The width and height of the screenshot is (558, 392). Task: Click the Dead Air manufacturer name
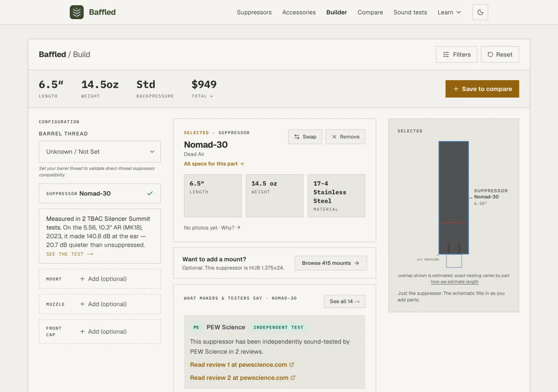coord(194,154)
